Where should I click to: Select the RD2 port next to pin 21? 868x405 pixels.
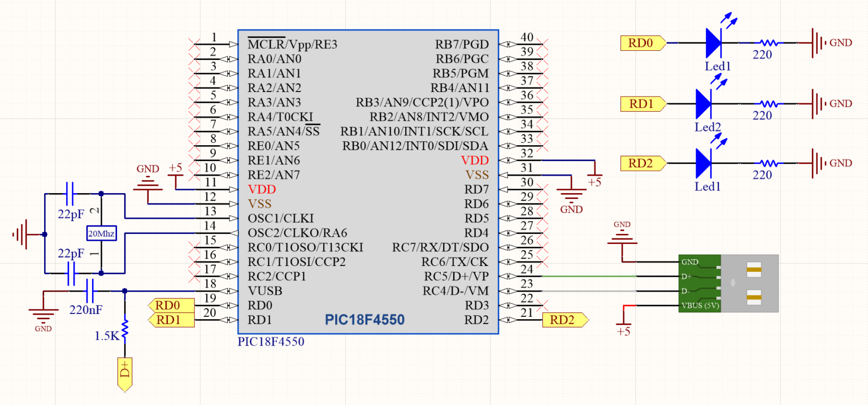pyautogui.click(x=565, y=320)
